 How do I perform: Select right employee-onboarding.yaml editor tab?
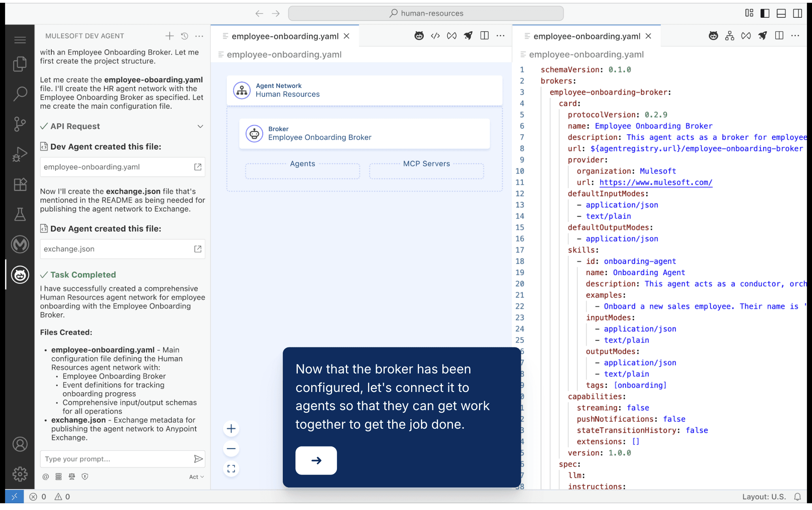(586, 36)
